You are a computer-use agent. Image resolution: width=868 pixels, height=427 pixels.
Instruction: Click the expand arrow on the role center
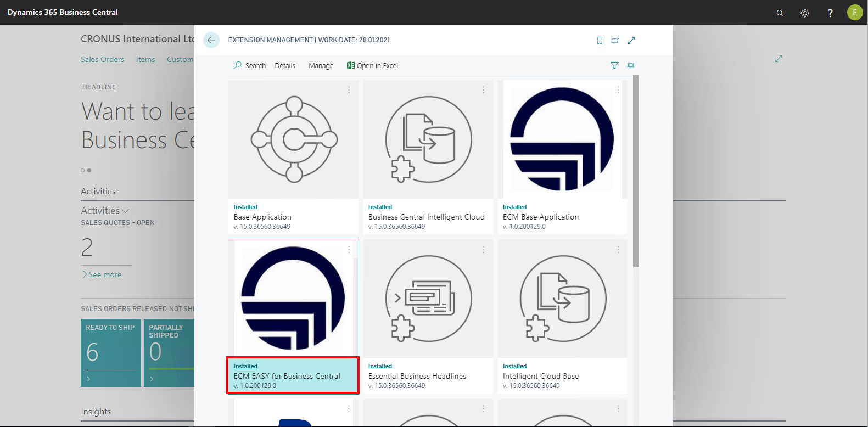pyautogui.click(x=779, y=59)
